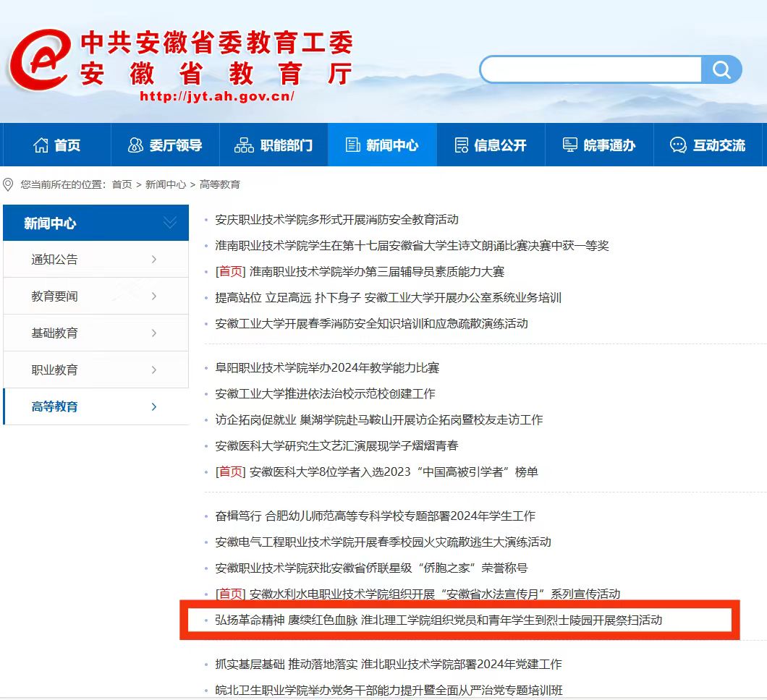Open the 阜阳职业技术学院 教学能力比赛 article

pos(327,368)
